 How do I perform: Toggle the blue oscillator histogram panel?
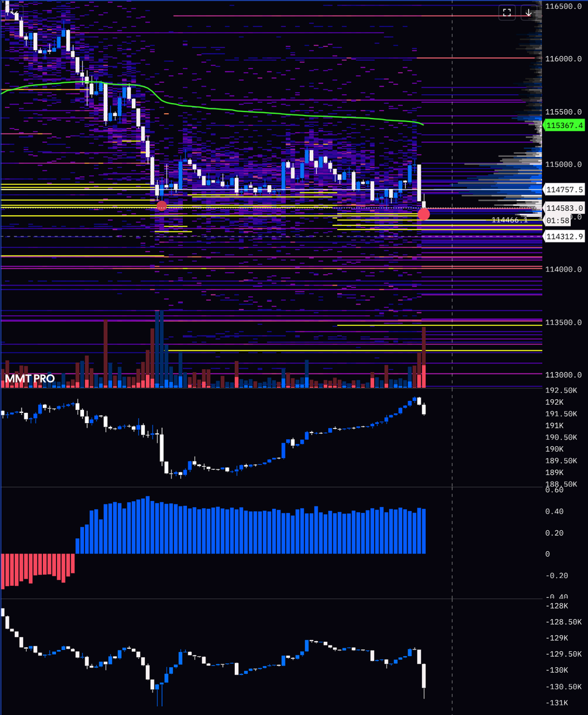[238, 524]
